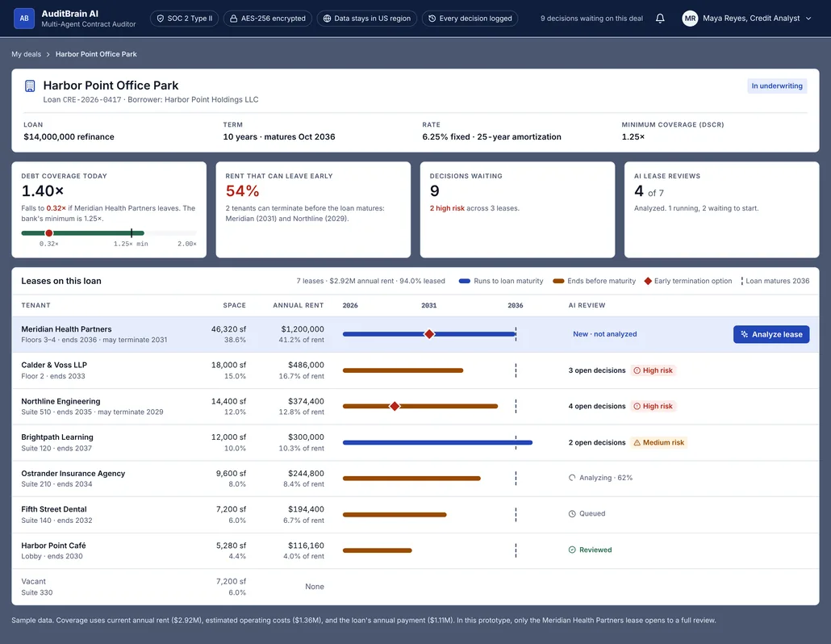Click the Every decision logged history badge

[470, 18]
